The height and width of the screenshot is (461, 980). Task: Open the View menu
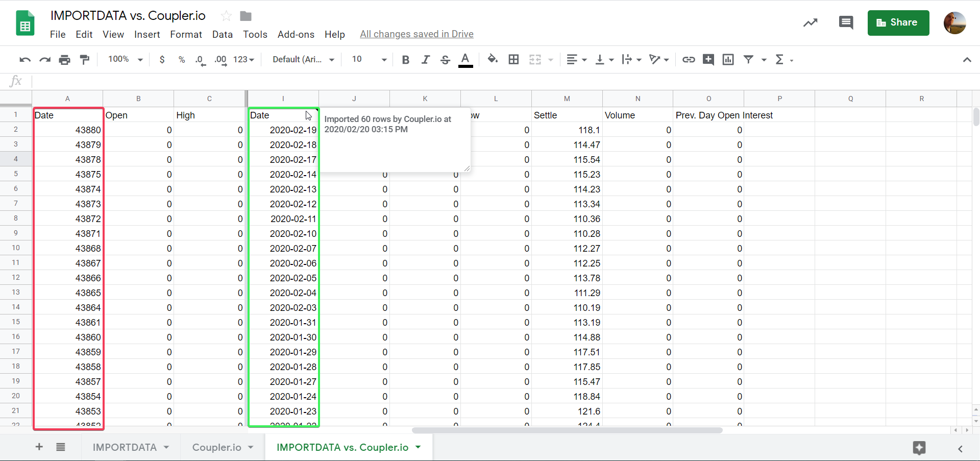click(x=113, y=34)
